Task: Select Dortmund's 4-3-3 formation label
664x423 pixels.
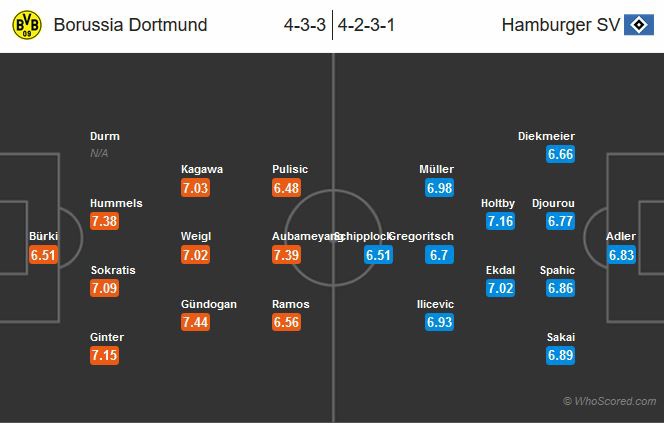Action: tap(306, 25)
